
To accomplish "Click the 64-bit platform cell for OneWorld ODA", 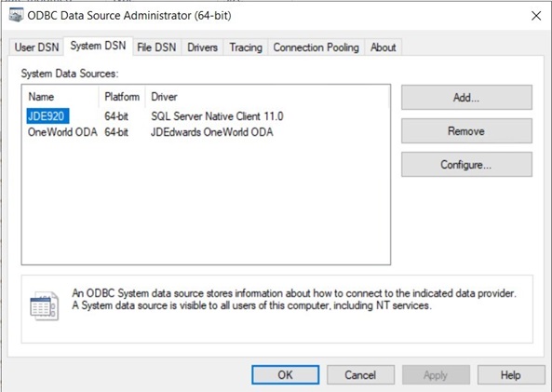I will (x=116, y=132).
